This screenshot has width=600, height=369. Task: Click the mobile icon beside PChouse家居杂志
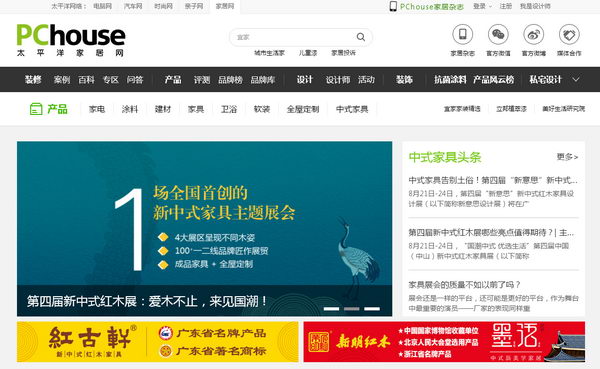393,6
